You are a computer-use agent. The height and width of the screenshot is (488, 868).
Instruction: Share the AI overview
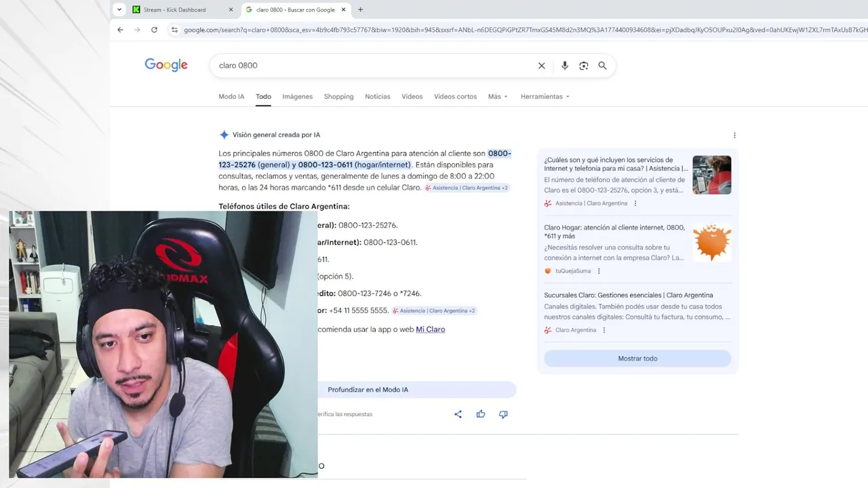(x=458, y=414)
